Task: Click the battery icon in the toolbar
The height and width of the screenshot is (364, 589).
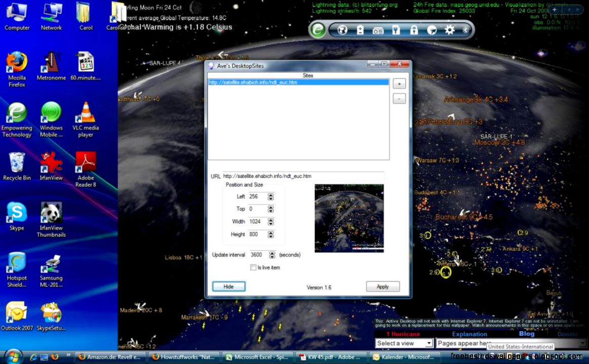Action: click(360, 30)
